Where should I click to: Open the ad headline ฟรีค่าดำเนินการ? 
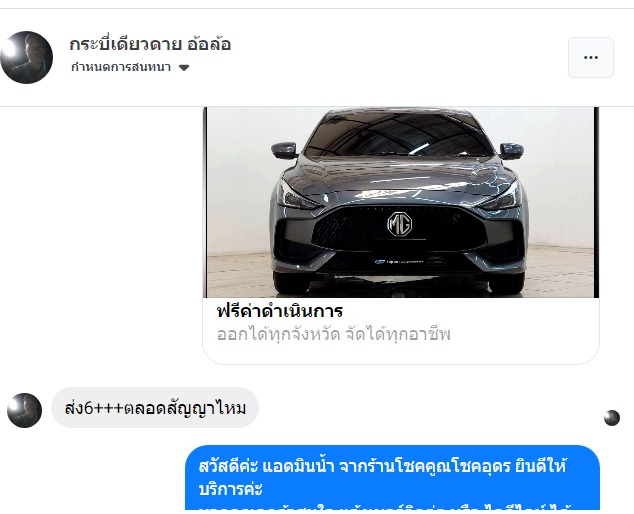280,311
